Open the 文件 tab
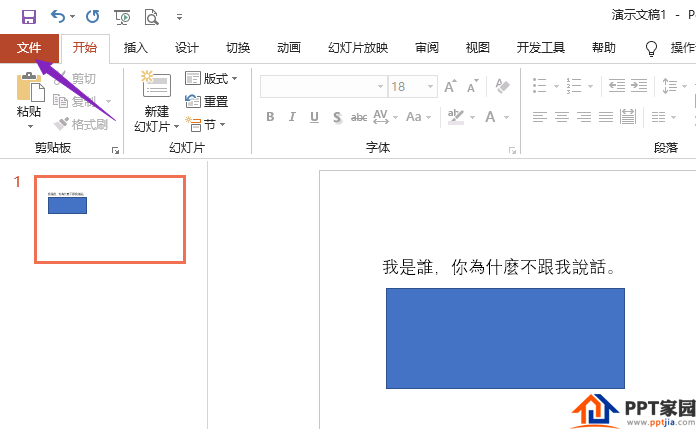The image size is (696, 429). pyautogui.click(x=29, y=48)
